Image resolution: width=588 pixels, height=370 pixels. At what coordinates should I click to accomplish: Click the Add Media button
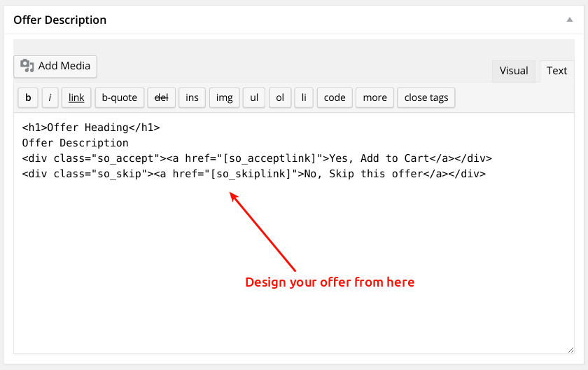click(55, 67)
